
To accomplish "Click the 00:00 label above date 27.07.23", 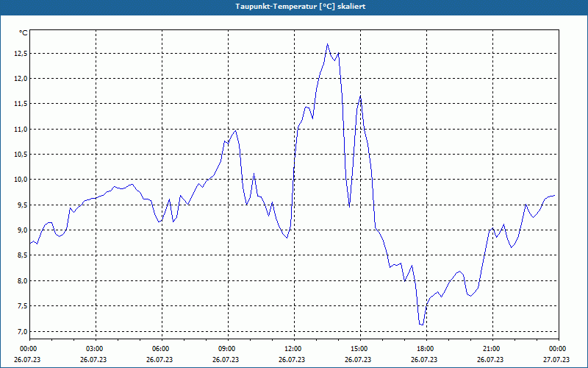I will coord(559,349).
